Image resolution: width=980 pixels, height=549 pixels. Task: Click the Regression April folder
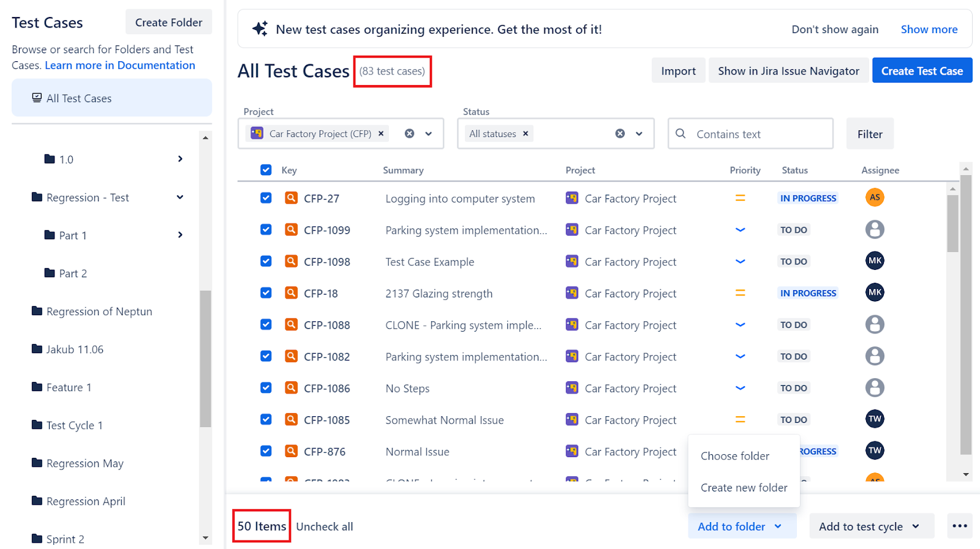85,501
